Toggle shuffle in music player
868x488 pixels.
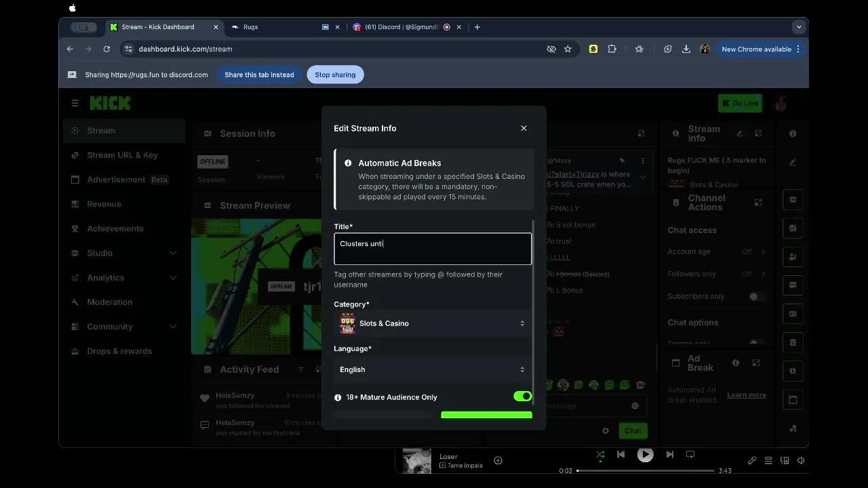[x=600, y=455]
